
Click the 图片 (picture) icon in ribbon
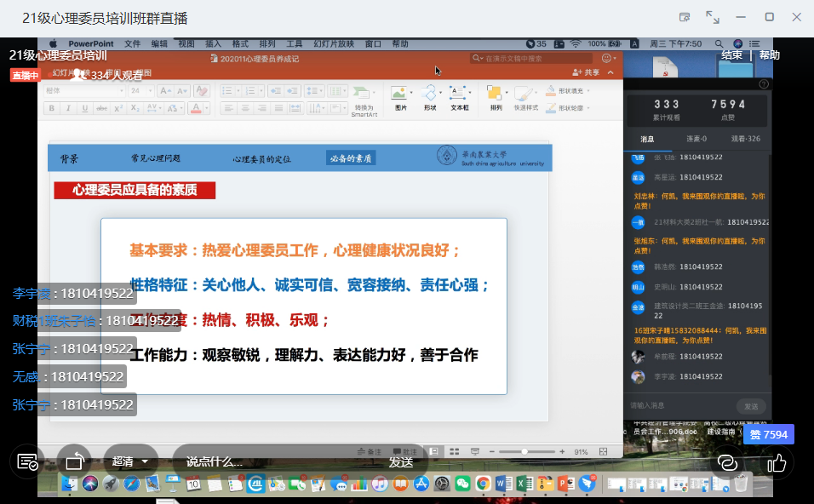pyautogui.click(x=400, y=96)
